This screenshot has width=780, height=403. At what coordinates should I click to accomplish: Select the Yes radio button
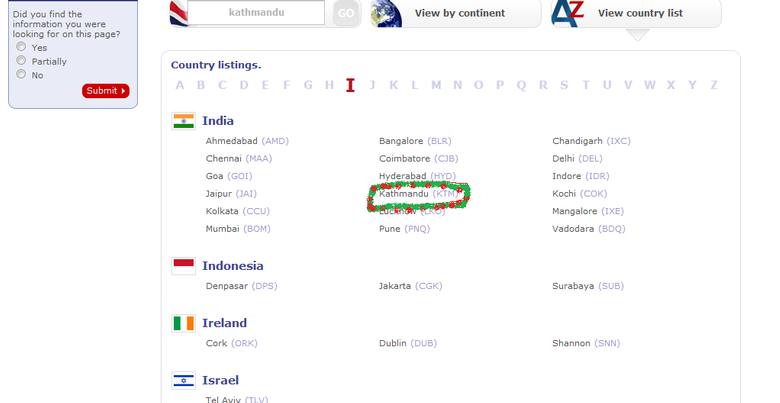tap(21, 47)
